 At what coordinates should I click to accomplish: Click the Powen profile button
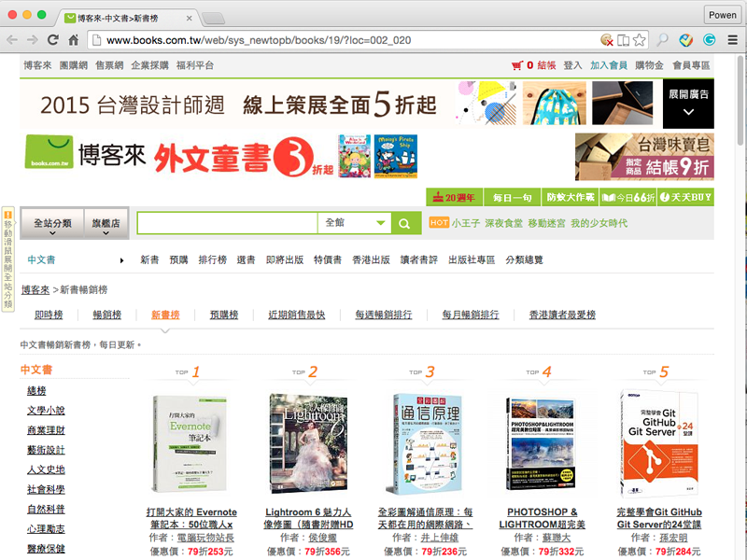(x=722, y=15)
